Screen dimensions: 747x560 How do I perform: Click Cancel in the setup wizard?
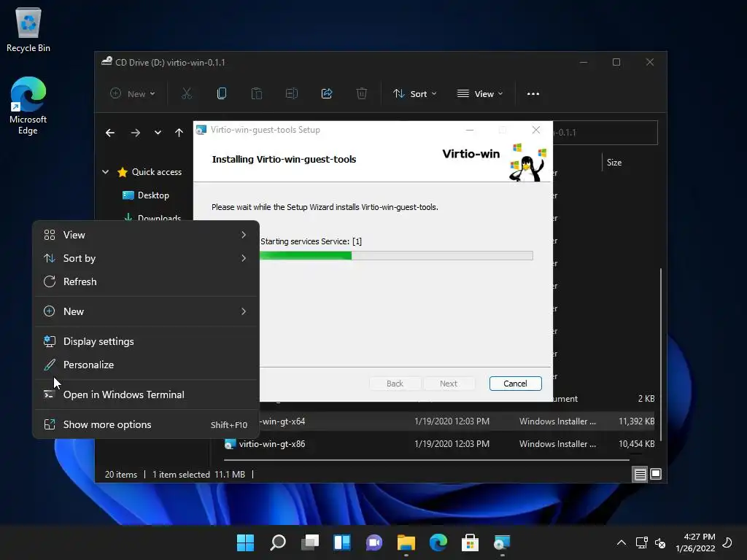[x=516, y=384]
